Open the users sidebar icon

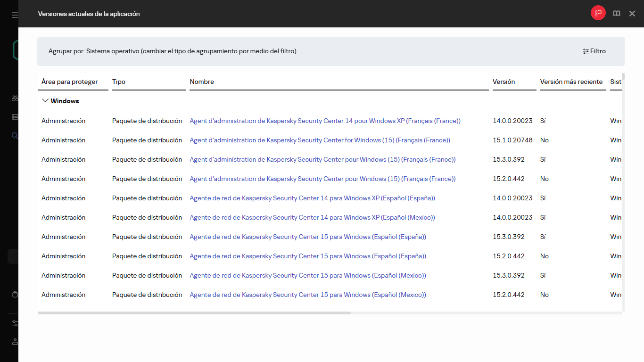(x=15, y=98)
